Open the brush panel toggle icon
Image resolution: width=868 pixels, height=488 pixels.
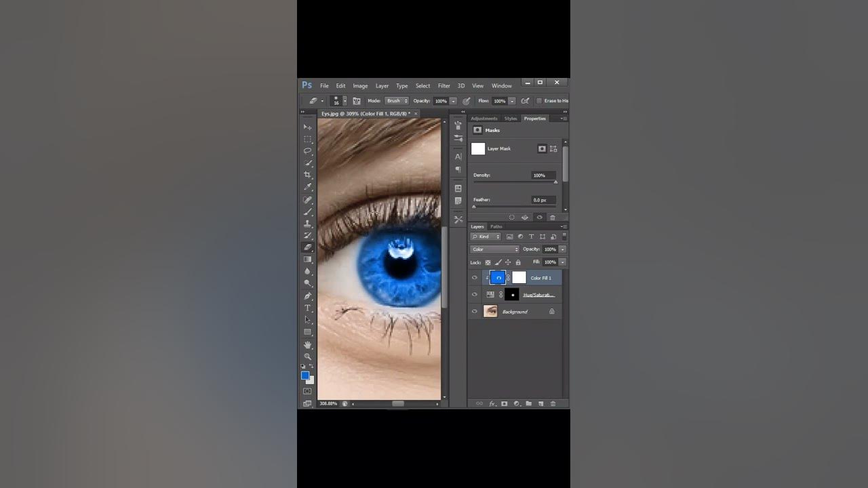click(356, 101)
